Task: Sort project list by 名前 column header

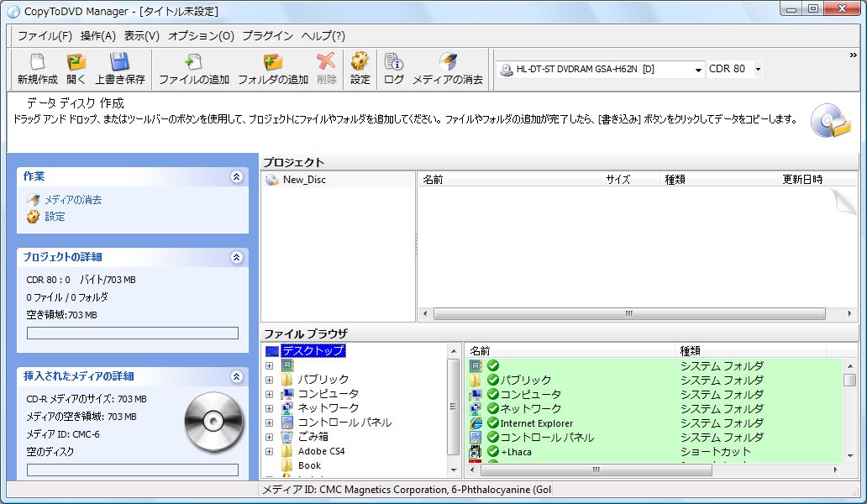Action: click(509, 180)
